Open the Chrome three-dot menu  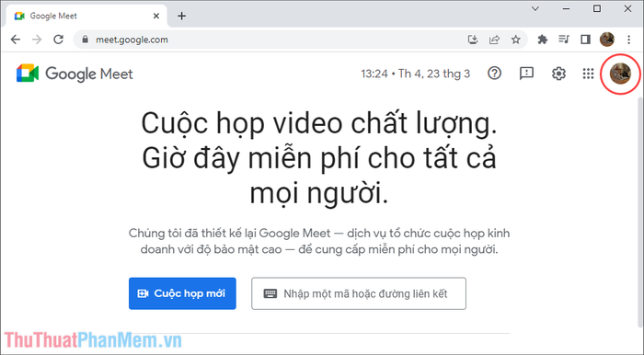[x=628, y=40]
